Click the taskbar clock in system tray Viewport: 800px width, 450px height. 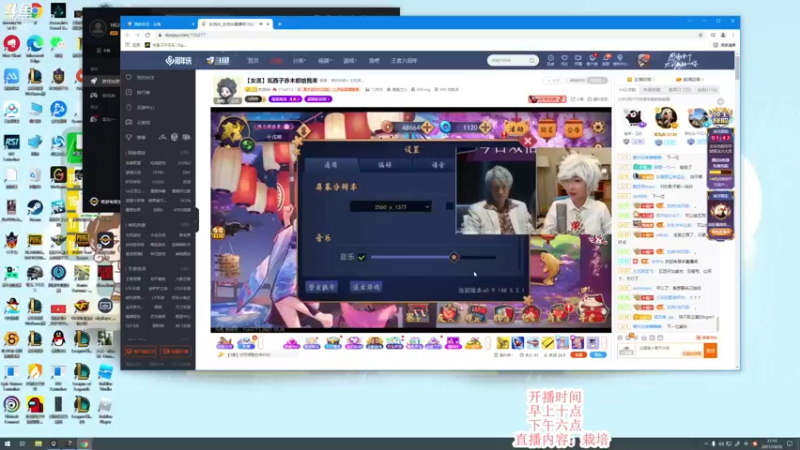pyautogui.click(x=772, y=444)
